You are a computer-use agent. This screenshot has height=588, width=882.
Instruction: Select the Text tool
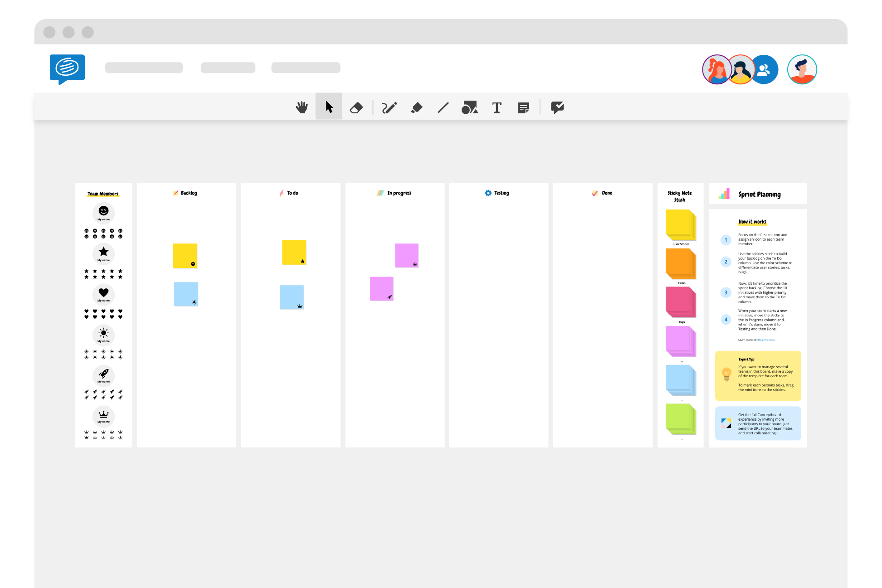[497, 107]
